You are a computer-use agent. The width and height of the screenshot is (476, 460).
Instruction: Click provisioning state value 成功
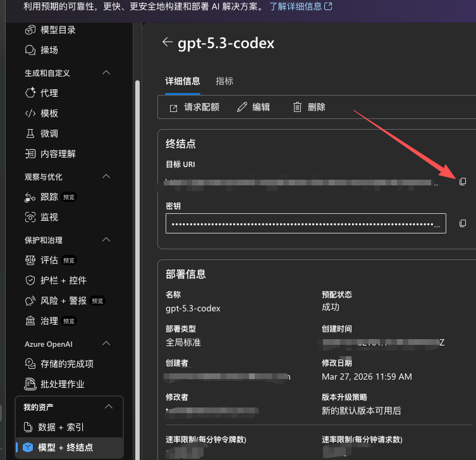point(331,307)
